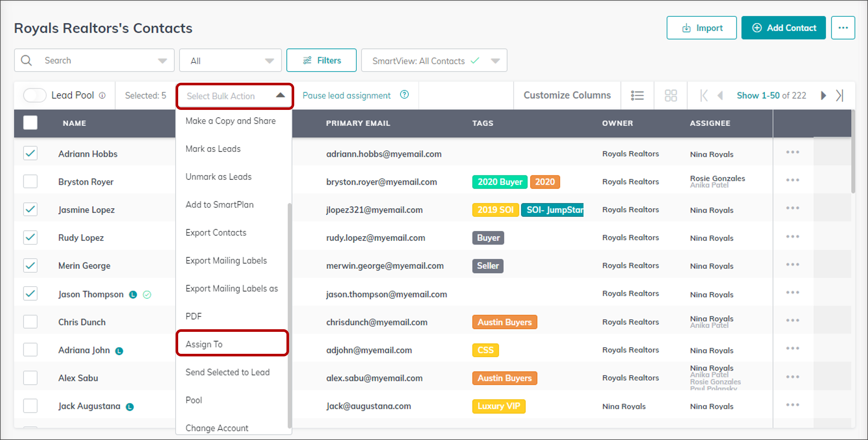The image size is (868, 440).
Task: Choose Export Contacts action
Action: pos(216,233)
